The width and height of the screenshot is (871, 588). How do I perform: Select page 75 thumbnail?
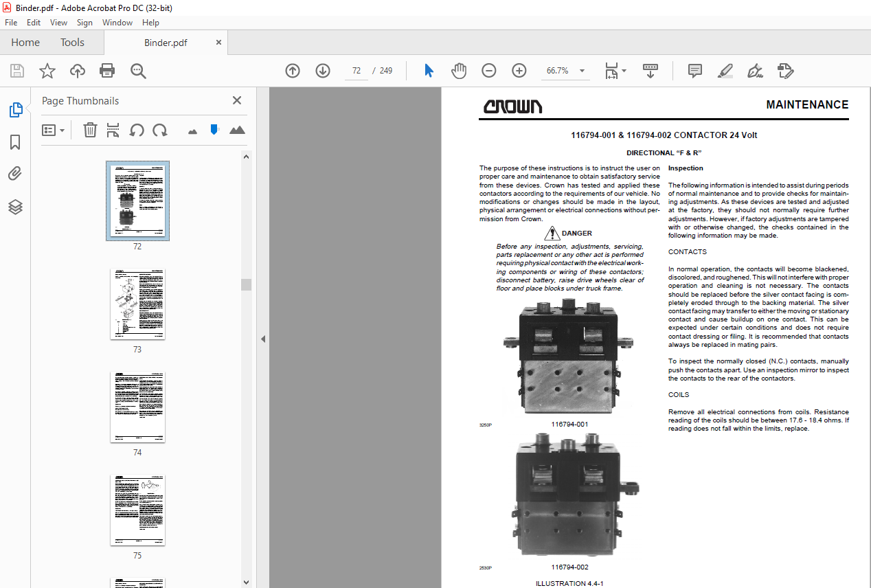(x=137, y=510)
